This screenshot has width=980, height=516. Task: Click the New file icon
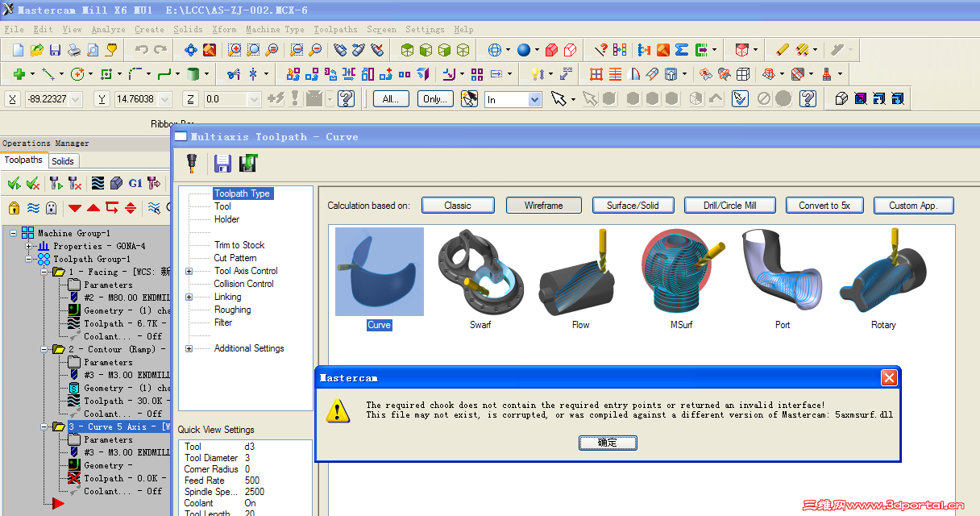19,50
